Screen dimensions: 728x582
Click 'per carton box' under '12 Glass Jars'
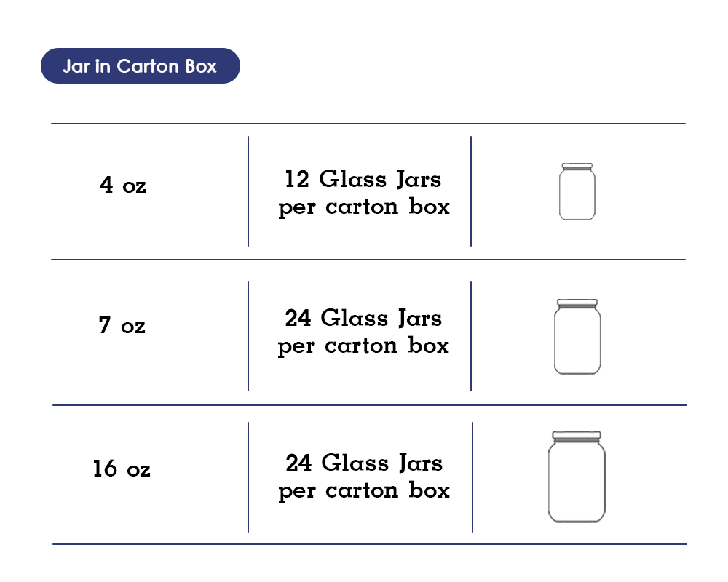364,207
